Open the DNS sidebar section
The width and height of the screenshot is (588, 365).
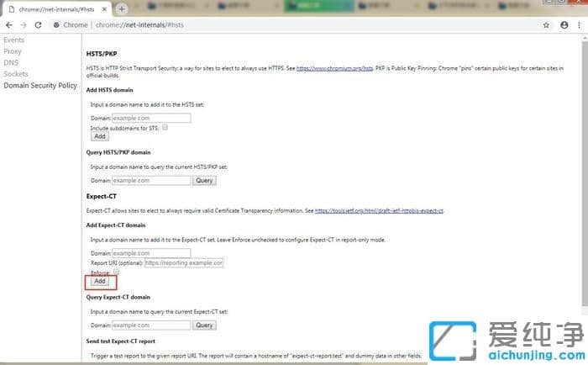click(x=11, y=62)
